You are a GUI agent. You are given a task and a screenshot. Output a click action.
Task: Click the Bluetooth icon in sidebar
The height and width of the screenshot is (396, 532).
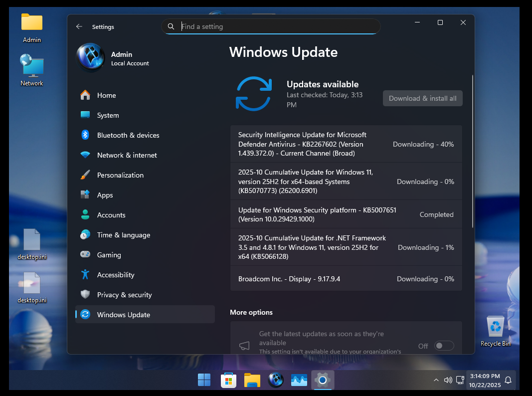(85, 135)
